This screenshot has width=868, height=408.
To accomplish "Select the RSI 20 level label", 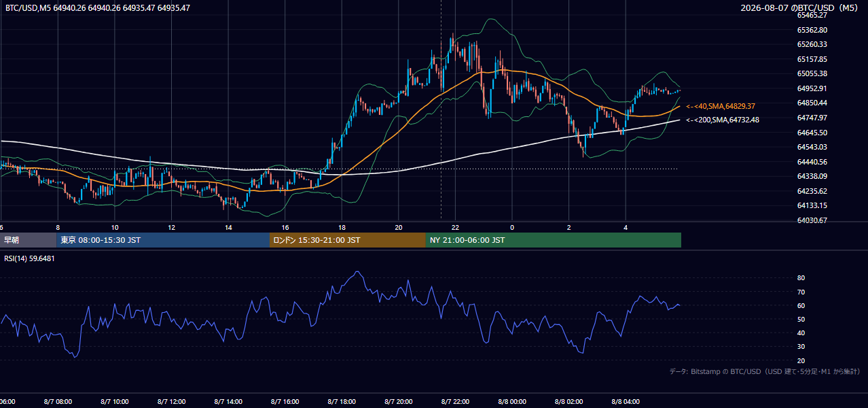I will 801,360.
